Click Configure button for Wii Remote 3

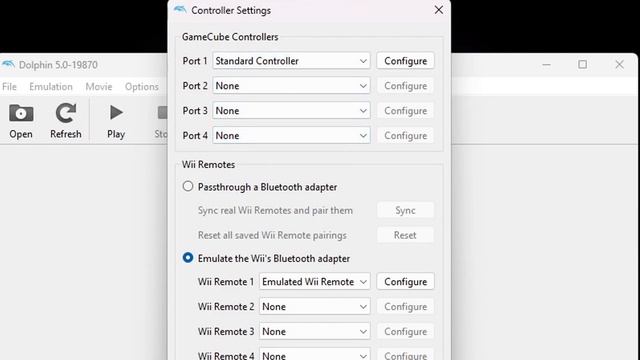click(x=405, y=331)
